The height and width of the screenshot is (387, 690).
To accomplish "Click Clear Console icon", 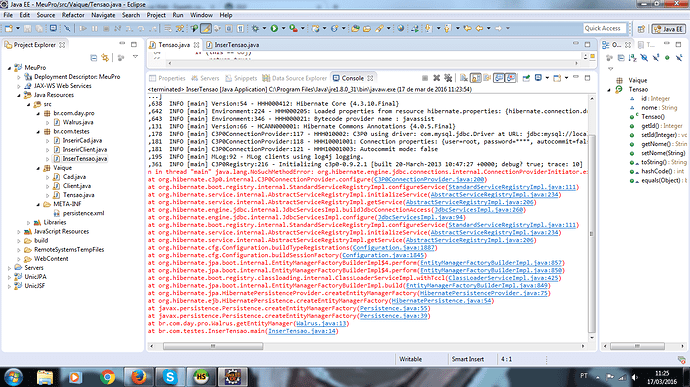I will click(x=464, y=78).
